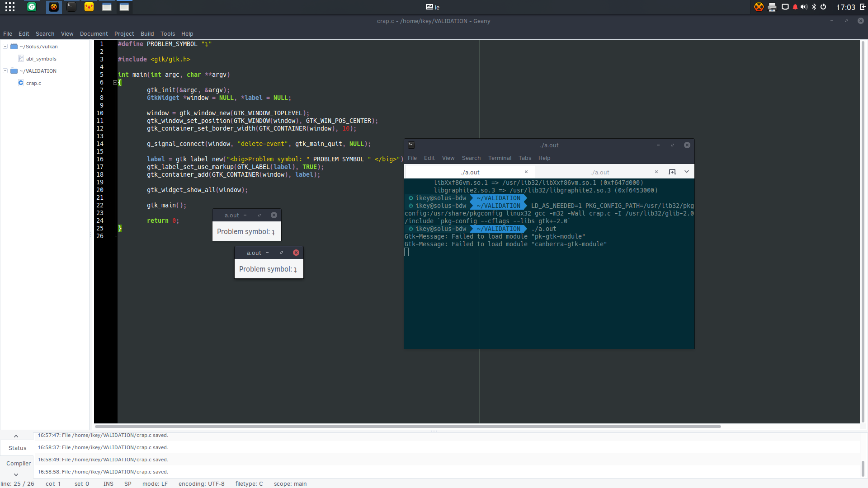Click the printer tray icon
The image size is (868, 488).
point(772,7)
